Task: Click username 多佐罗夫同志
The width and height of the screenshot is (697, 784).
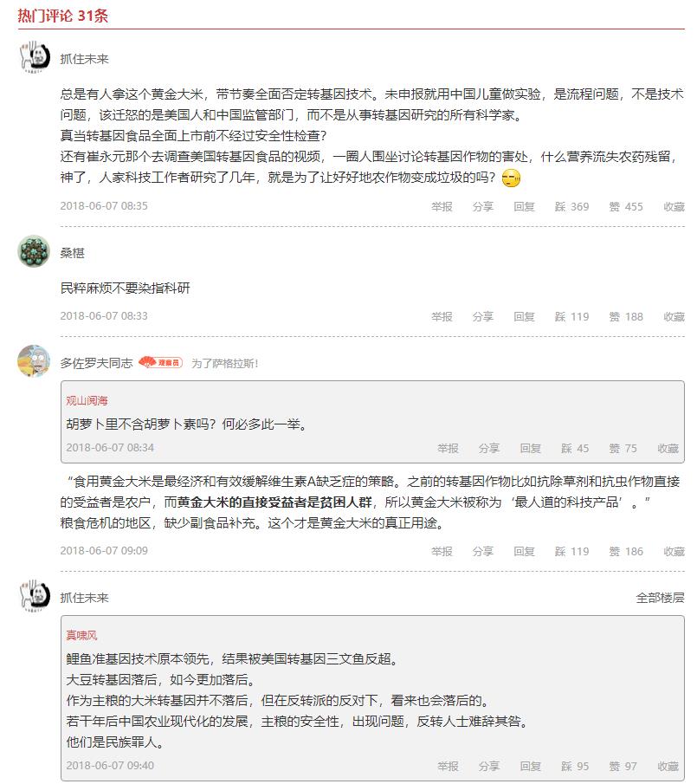Action: [x=96, y=363]
